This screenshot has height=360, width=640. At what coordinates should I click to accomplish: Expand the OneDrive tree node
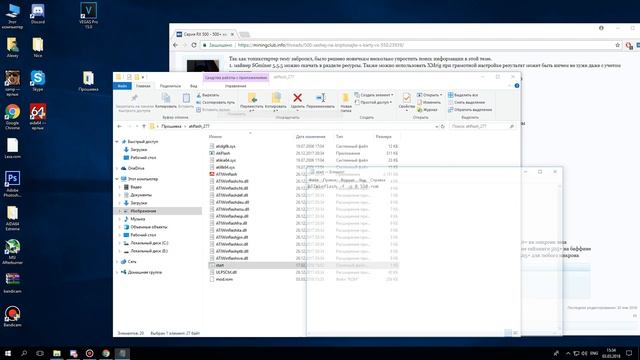point(117,168)
